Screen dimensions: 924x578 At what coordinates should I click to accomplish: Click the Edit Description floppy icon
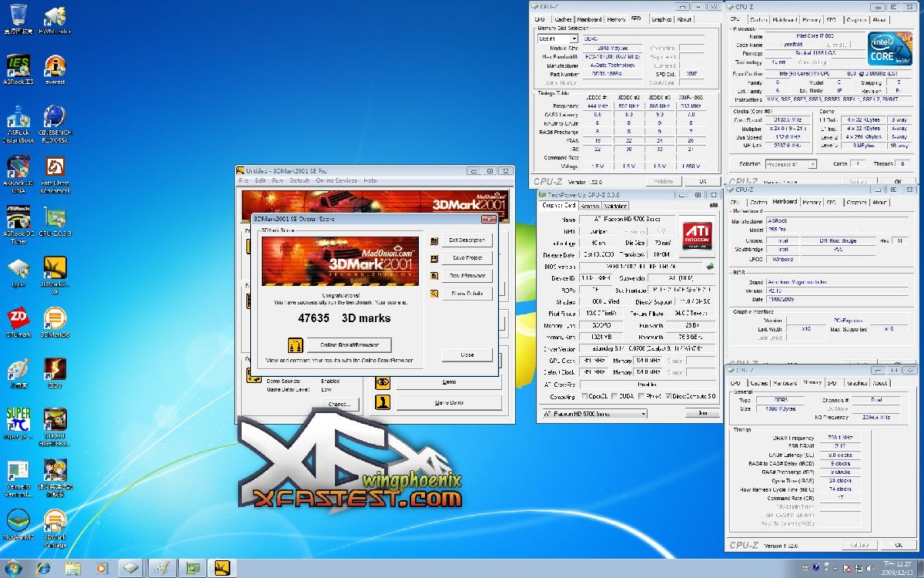(x=434, y=240)
